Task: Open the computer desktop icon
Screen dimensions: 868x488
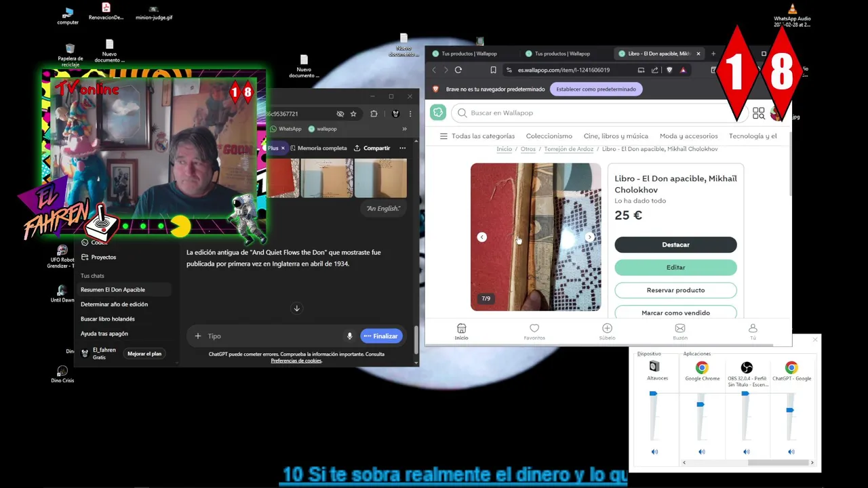Action: (x=68, y=16)
